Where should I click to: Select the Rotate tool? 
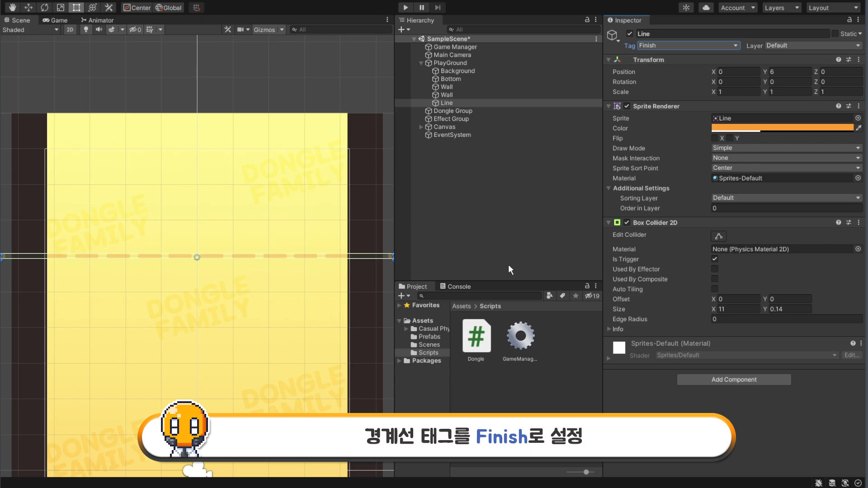(x=44, y=8)
